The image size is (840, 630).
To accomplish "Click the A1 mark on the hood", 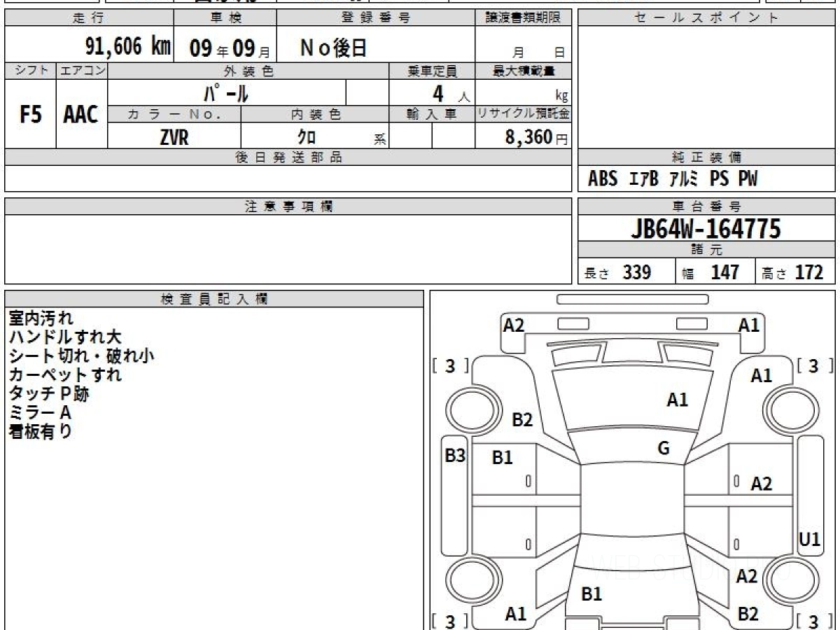I will tap(677, 400).
